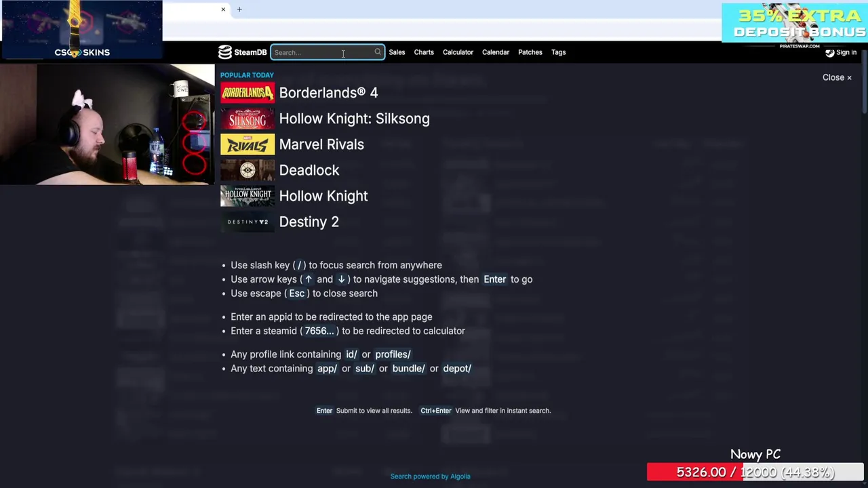Click the '7656...' steamid example

[x=319, y=331]
